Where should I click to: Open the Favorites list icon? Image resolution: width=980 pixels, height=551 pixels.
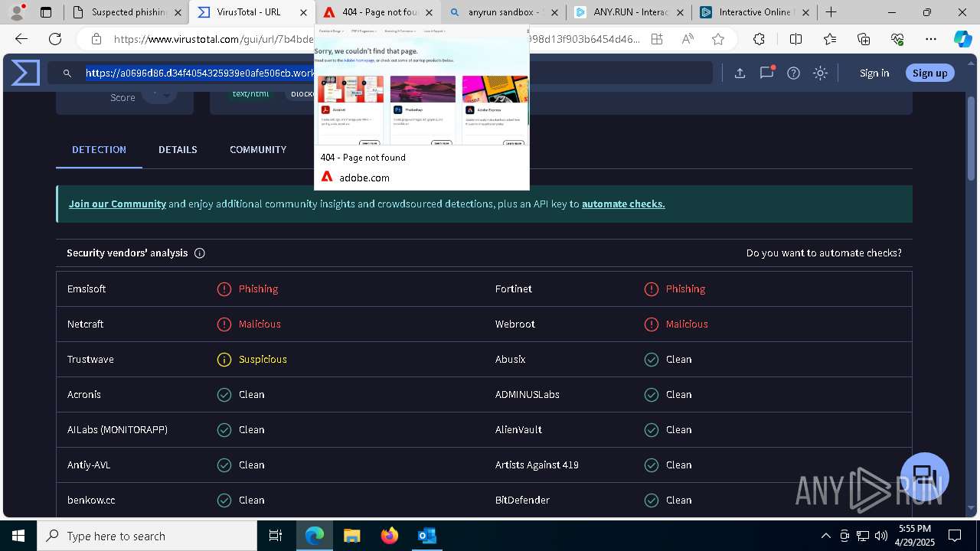830,39
